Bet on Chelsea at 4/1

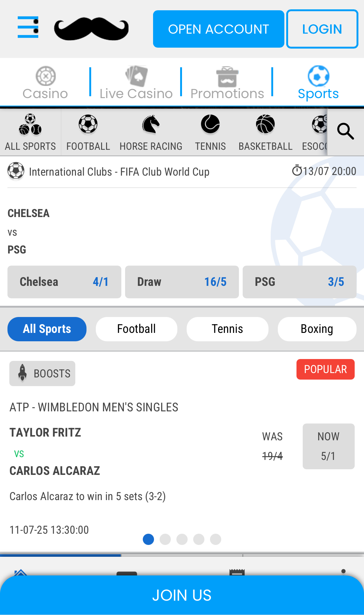click(x=64, y=282)
